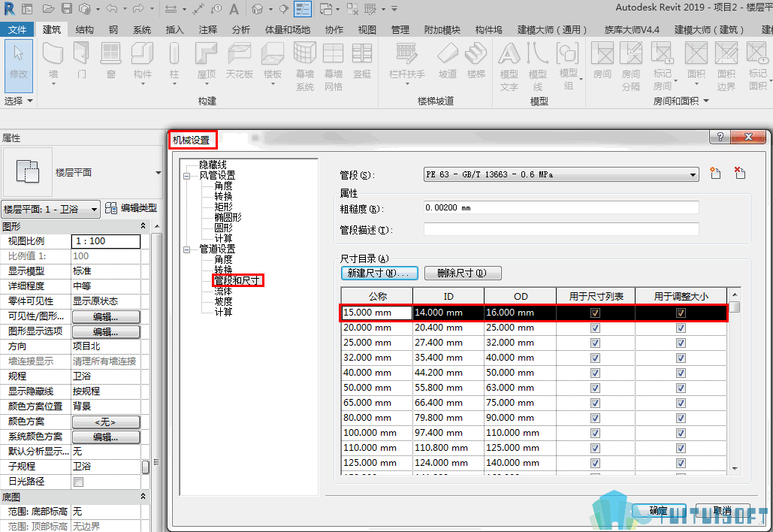Open the 结构 ribbon tab
The height and width of the screenshot is (532, 773).
84,29
